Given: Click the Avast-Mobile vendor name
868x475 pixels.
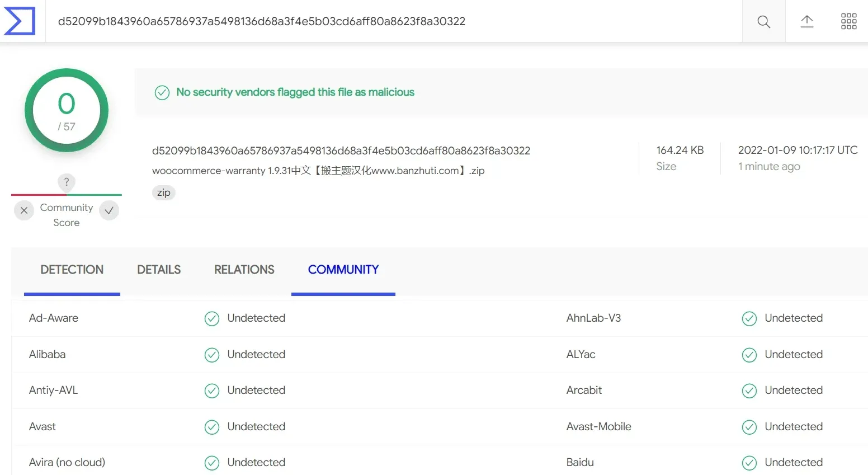Looking at the screenshot, I should pyautogui.click(x=599, y=426).
